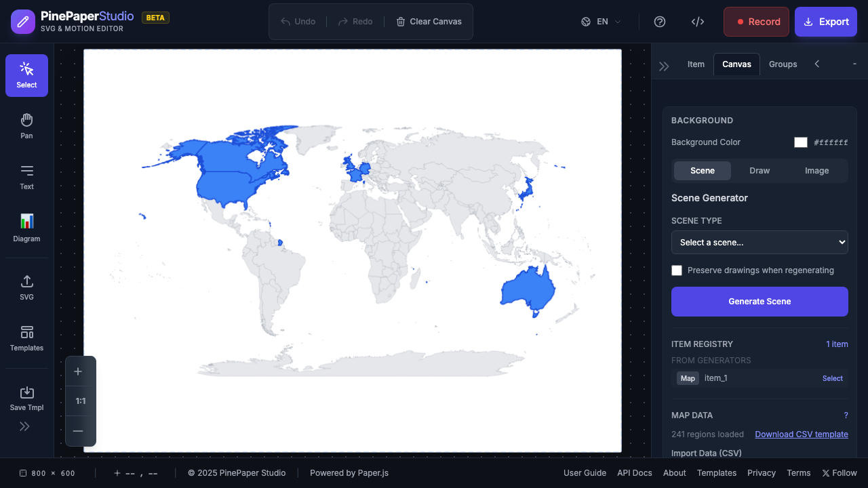Switch to the Groups tab
Screen dimensions: 868x488
(x=783, y=64)
